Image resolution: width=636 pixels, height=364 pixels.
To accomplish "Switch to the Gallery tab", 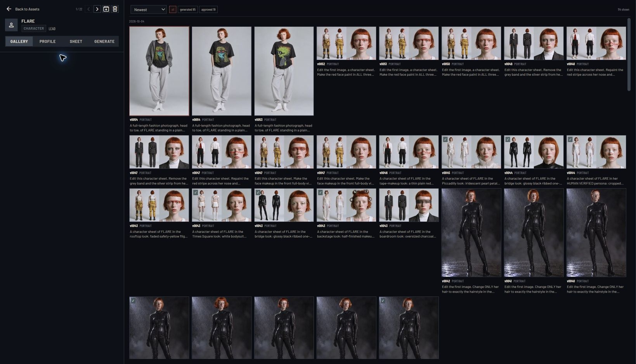I will coord(19,42).
